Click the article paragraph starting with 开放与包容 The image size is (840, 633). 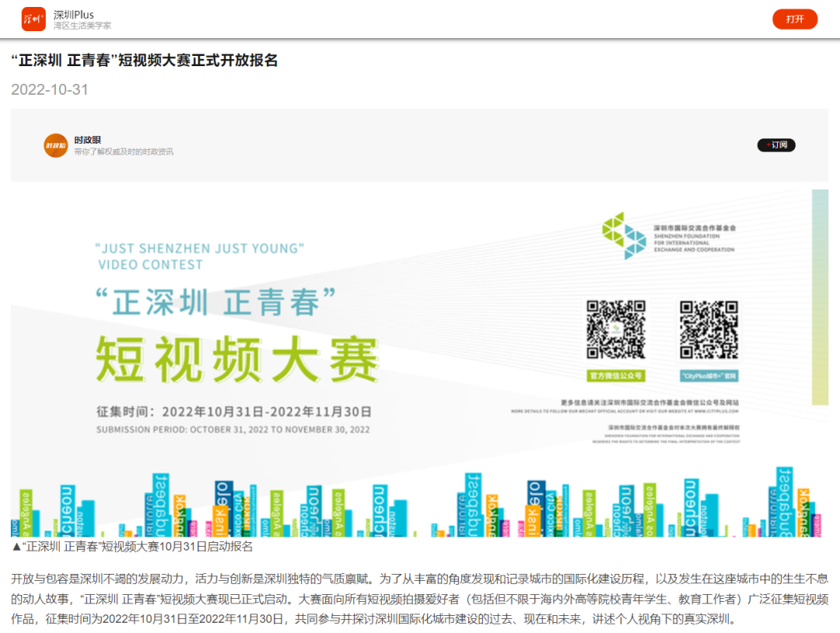[420, 599]
